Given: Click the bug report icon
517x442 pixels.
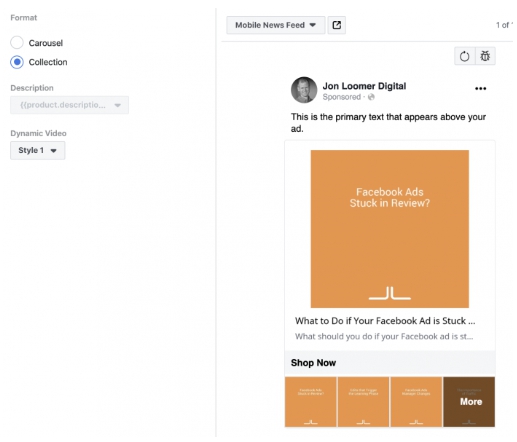Looking at the screenshot, I should [x=485, y=56].
